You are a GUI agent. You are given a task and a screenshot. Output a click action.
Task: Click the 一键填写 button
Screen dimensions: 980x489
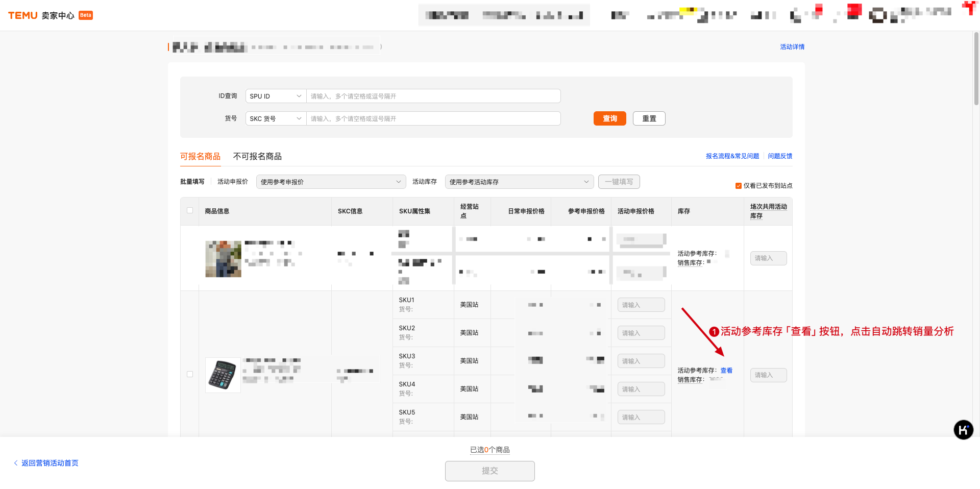tap(619, 181)
